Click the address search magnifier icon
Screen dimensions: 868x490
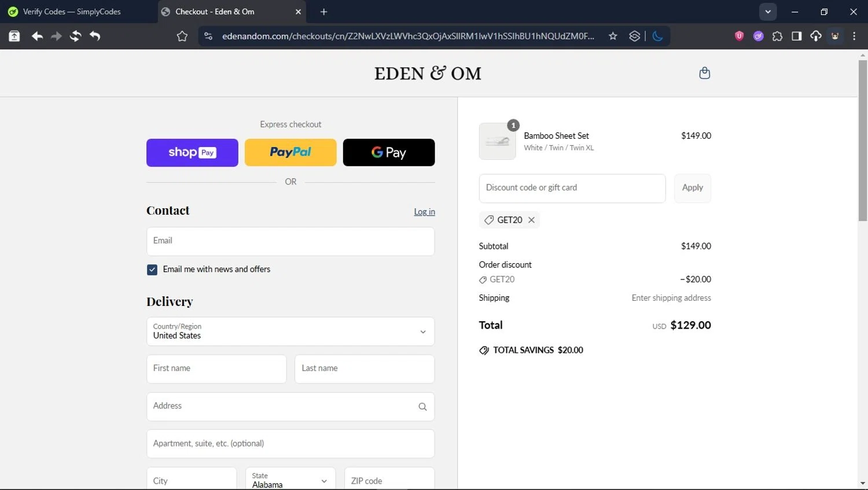coord(422,407)
